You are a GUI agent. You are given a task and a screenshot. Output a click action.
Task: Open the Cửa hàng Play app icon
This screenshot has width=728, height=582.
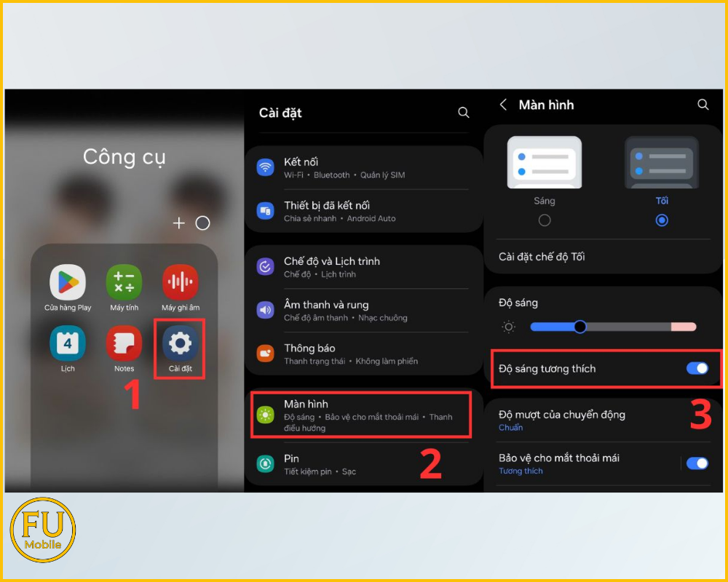click(68, 282)
